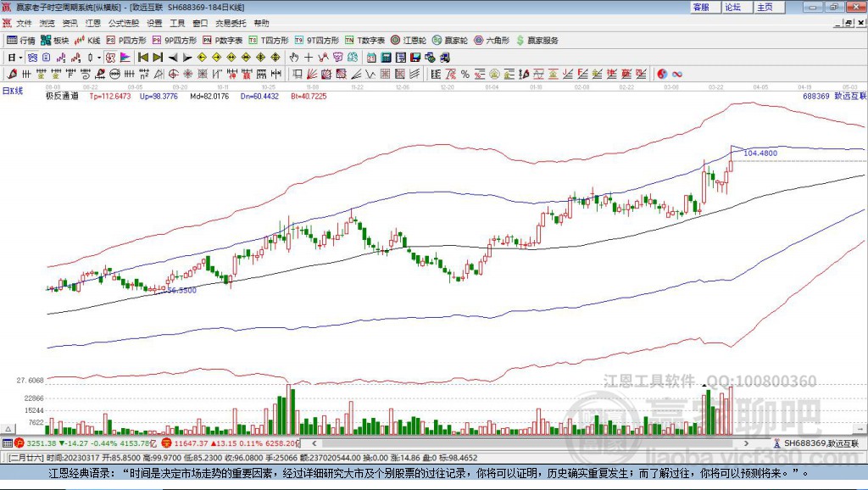Viewport: 868px width, 490px height.
Task: Select the percent % retracement tool
Action: 465,75
